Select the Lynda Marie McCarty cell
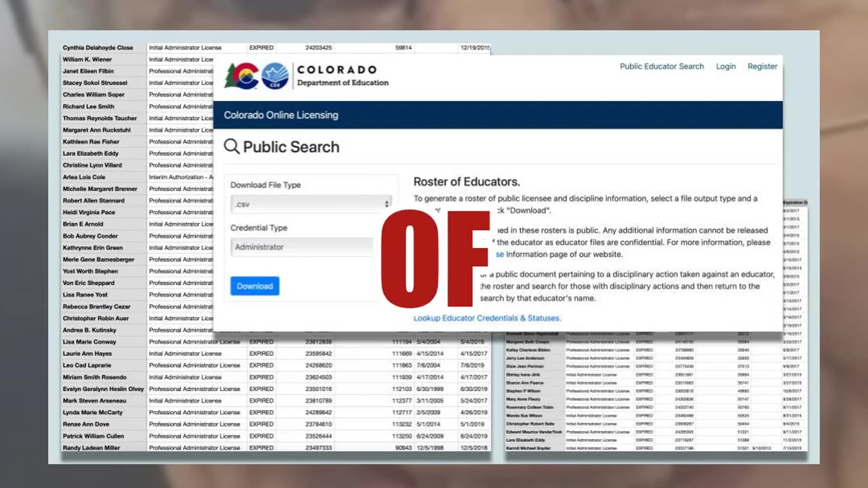The width and height of the screenshot is (868, 488). tap(104, 412)
